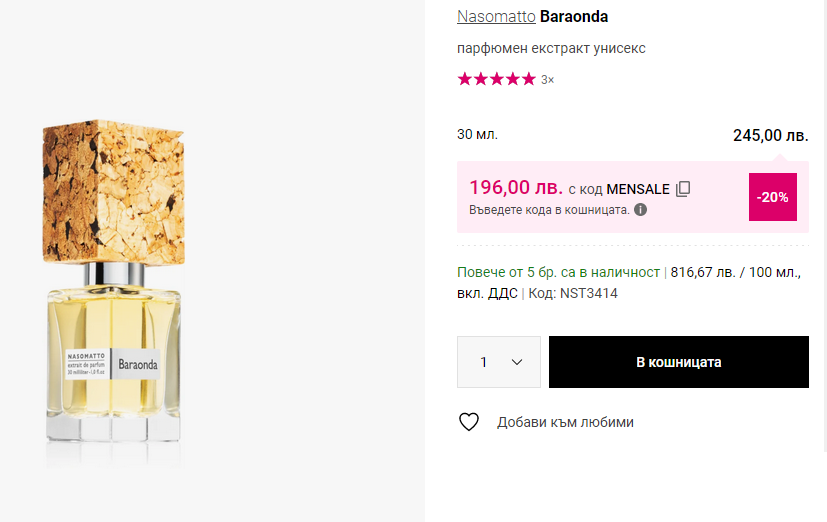Click the heart favorites icon

pyautogui.click(x=469, y=422)
